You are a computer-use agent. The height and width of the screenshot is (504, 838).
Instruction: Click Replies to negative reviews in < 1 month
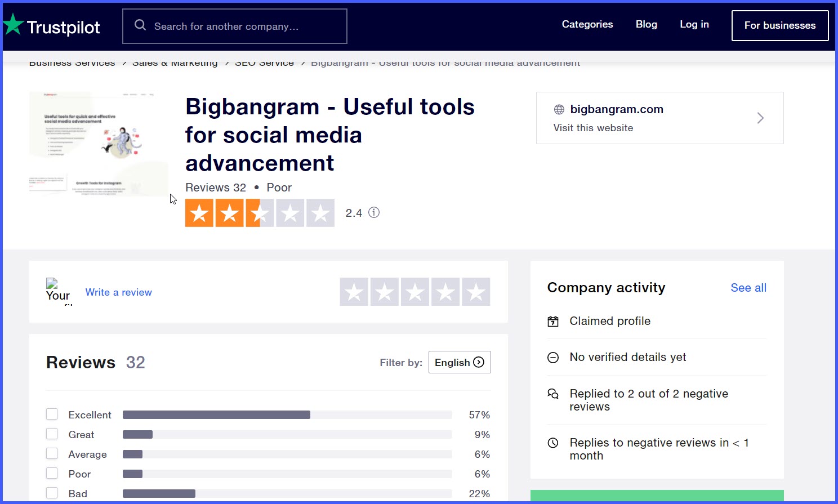(659, 449)
